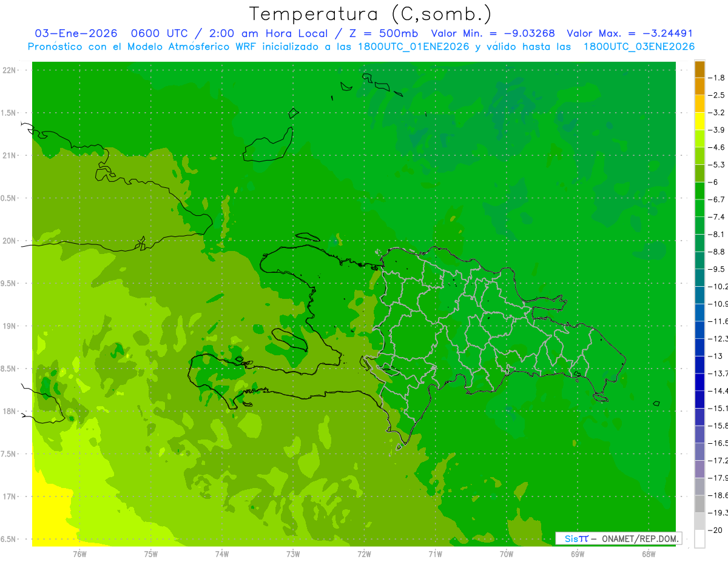Click the 18N latitude axis label

[9, 411]
